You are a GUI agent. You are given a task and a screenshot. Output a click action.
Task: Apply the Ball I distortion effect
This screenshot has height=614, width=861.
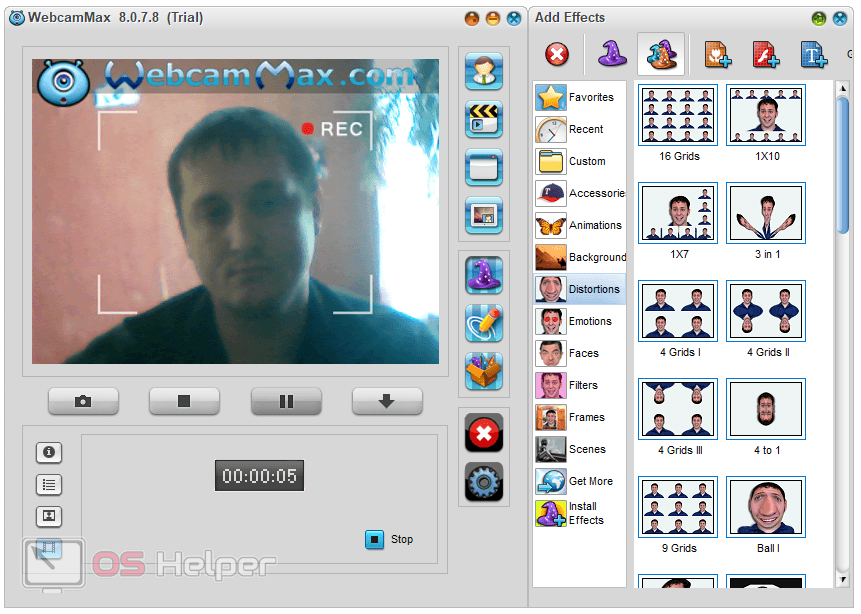tap(766, 507)
